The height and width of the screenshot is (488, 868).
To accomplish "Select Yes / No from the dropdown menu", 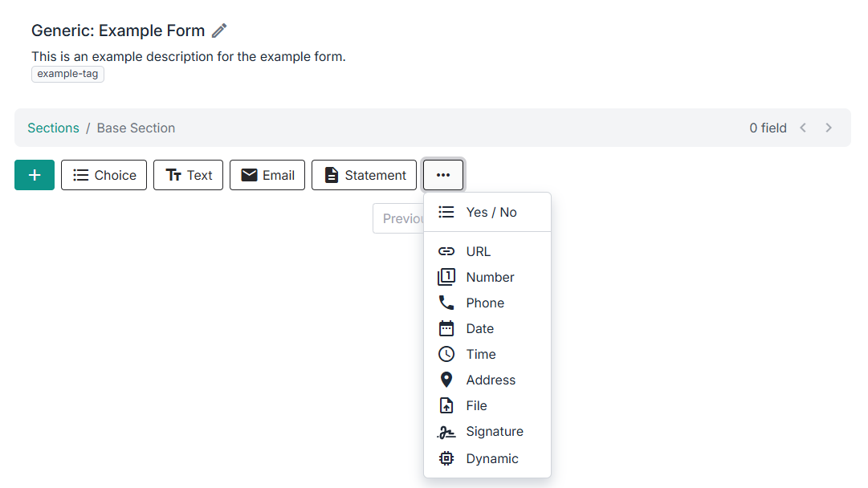I will click(491, 212).
